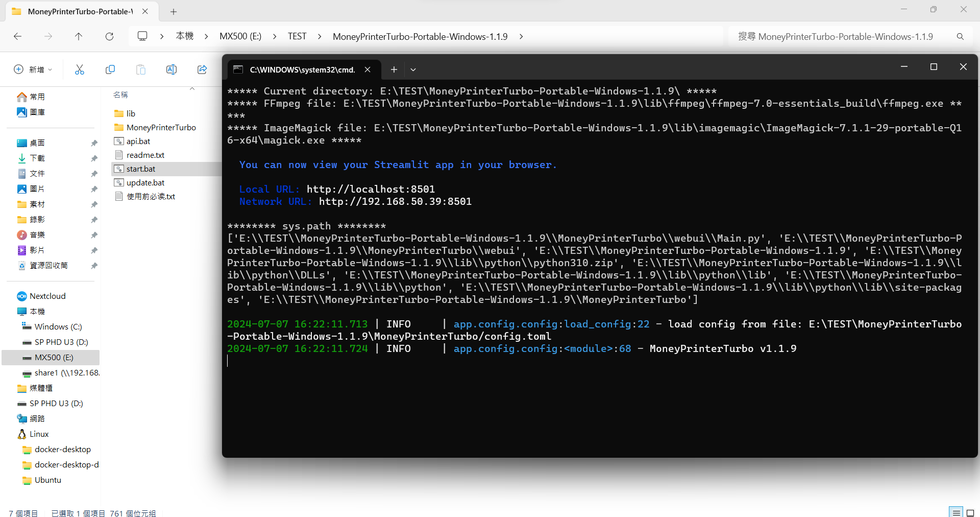Open 圖片 (Pictures) quick access folder

pos(37,189)
